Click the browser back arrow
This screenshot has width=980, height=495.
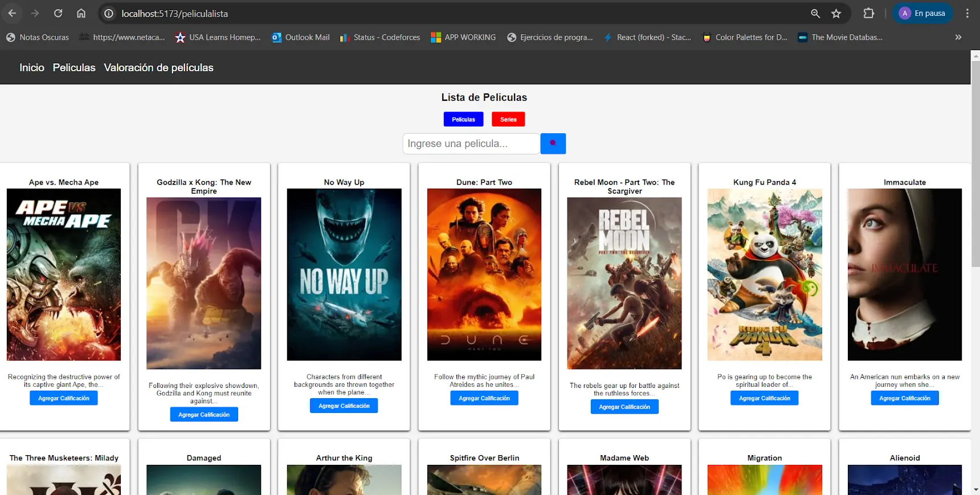tap(12, 13)
